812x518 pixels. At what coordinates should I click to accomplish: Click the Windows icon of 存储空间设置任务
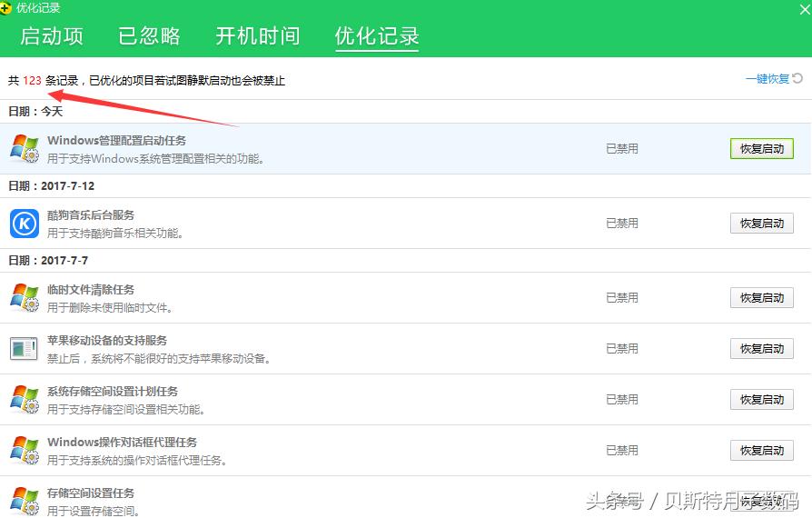25,501
